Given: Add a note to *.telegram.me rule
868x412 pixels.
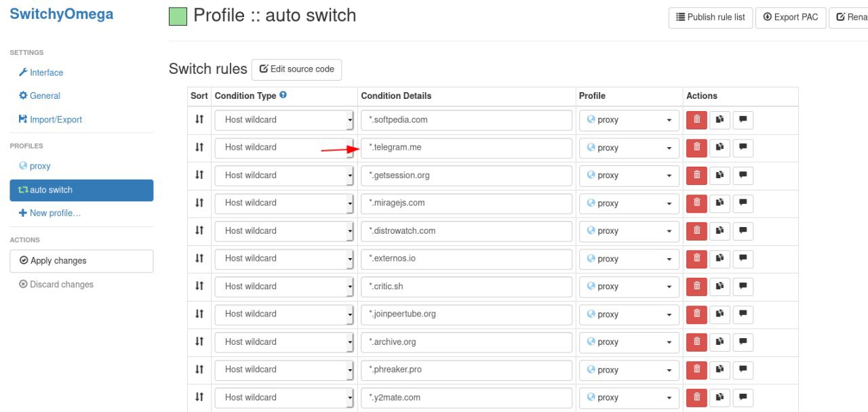Looking at the screenshot, I should click(743, 148).
